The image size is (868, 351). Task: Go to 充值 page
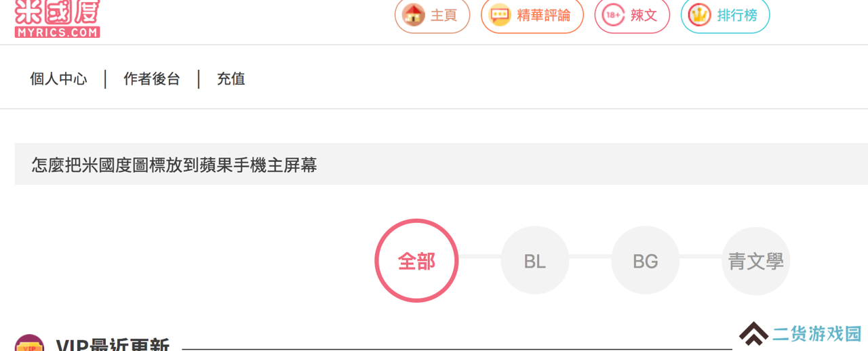pos(231,79)
